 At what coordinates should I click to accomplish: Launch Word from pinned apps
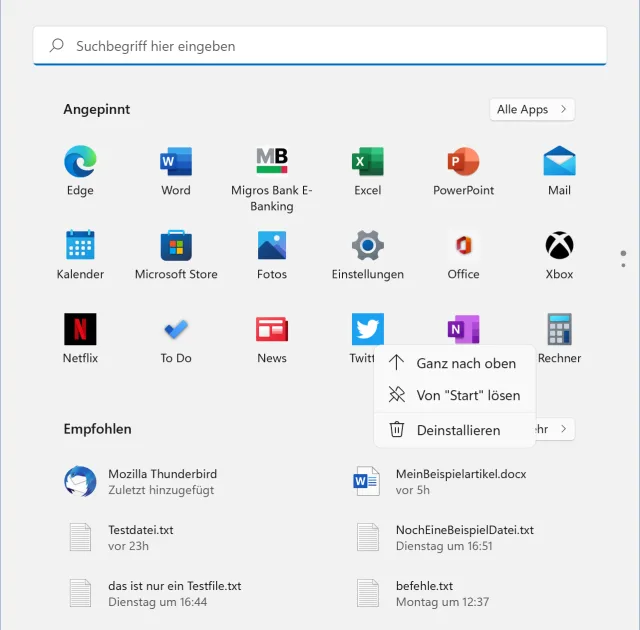click(x=176, y=171)
